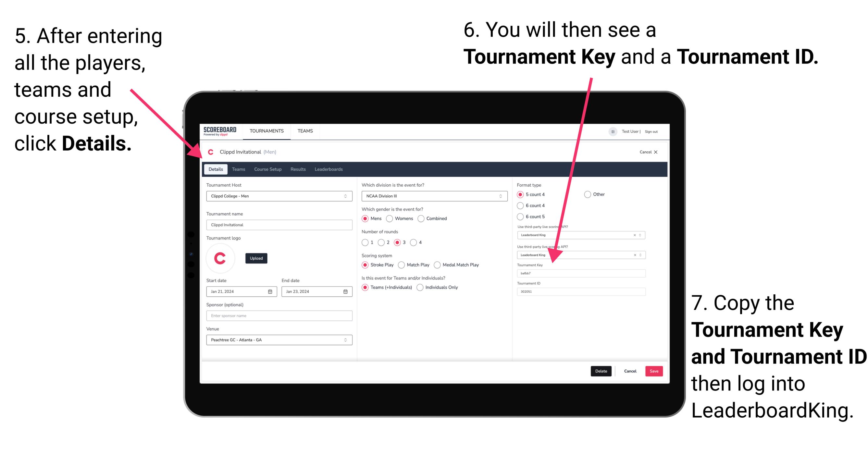The height and width of the screenshot is (467, 868).
Task: Click the Sign out icon
Action: point(655,132)
